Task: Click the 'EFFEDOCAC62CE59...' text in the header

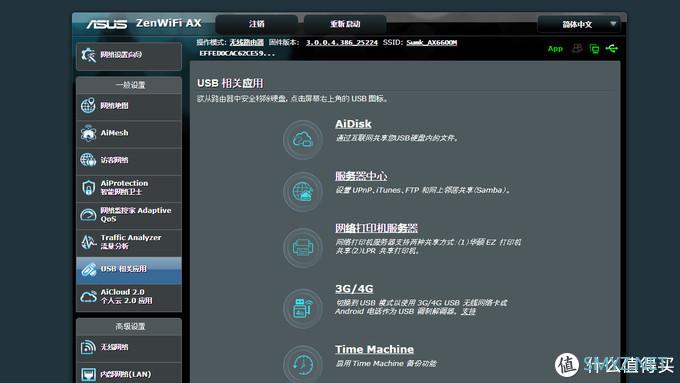Action: (x=237, y=54)
